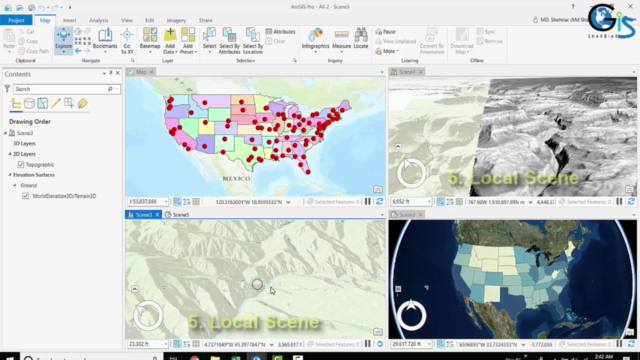The height and width of the screenshot is (360, 640).
Task: Click Convert To Annotation
Action: click(x=431, y=41)
